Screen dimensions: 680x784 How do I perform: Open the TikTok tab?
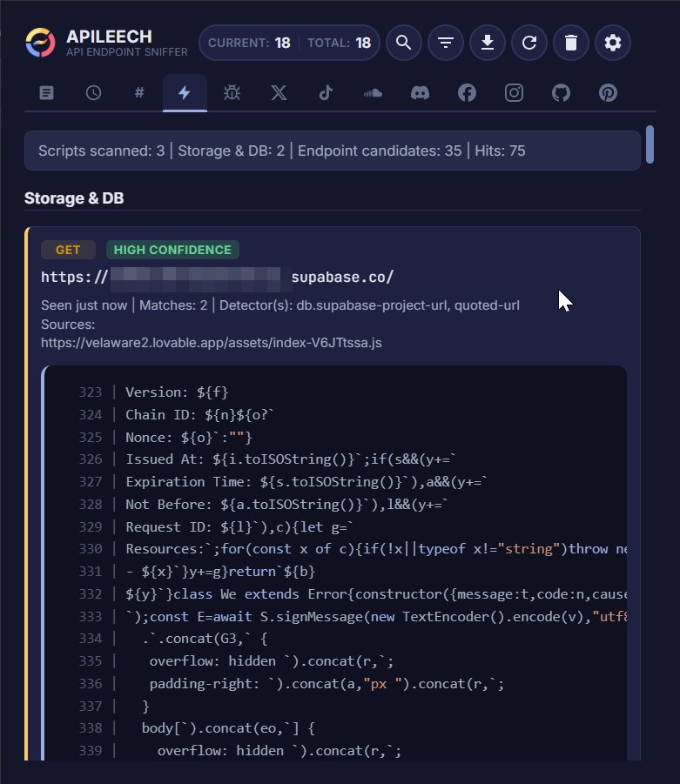click(326, 92)
